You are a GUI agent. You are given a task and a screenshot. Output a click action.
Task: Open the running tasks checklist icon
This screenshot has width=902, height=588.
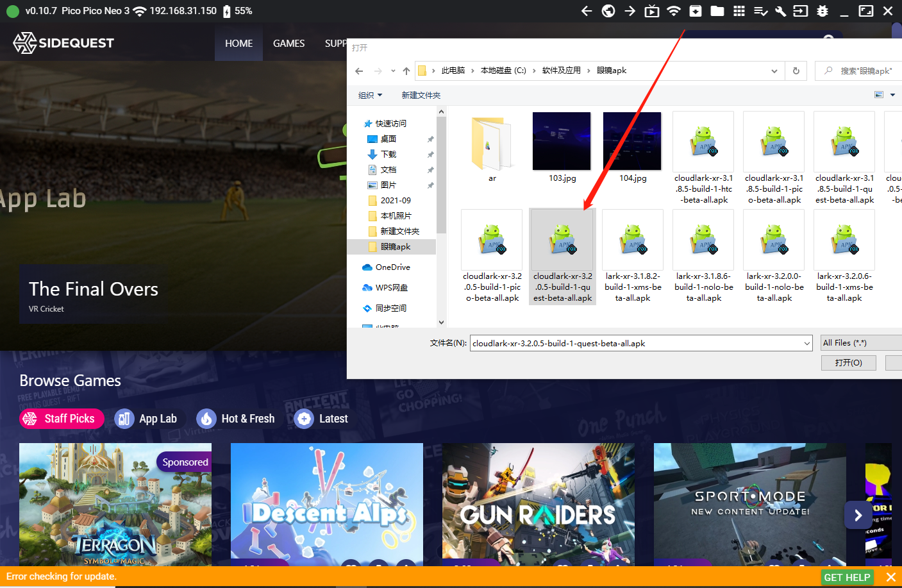point(761,11)
